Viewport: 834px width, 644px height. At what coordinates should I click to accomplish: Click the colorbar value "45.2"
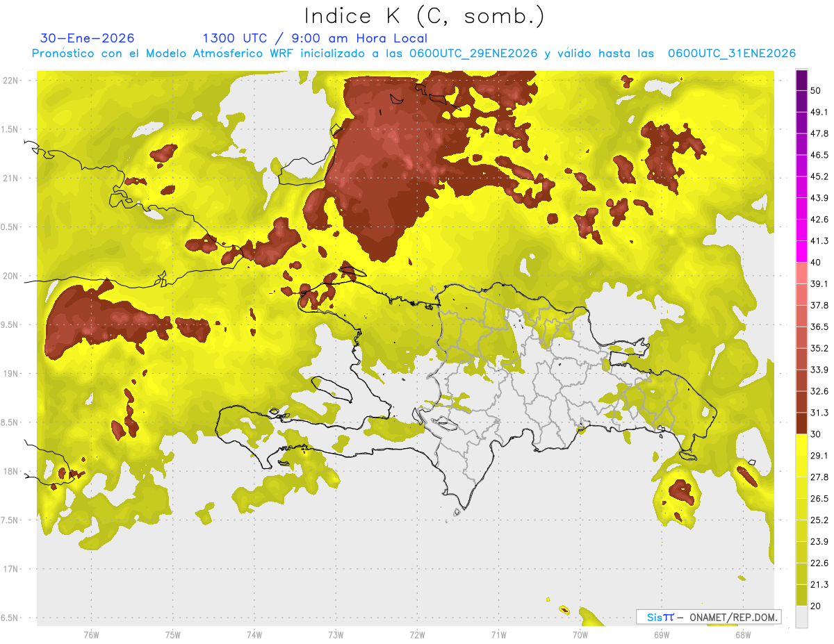click(x=819, y=176)
